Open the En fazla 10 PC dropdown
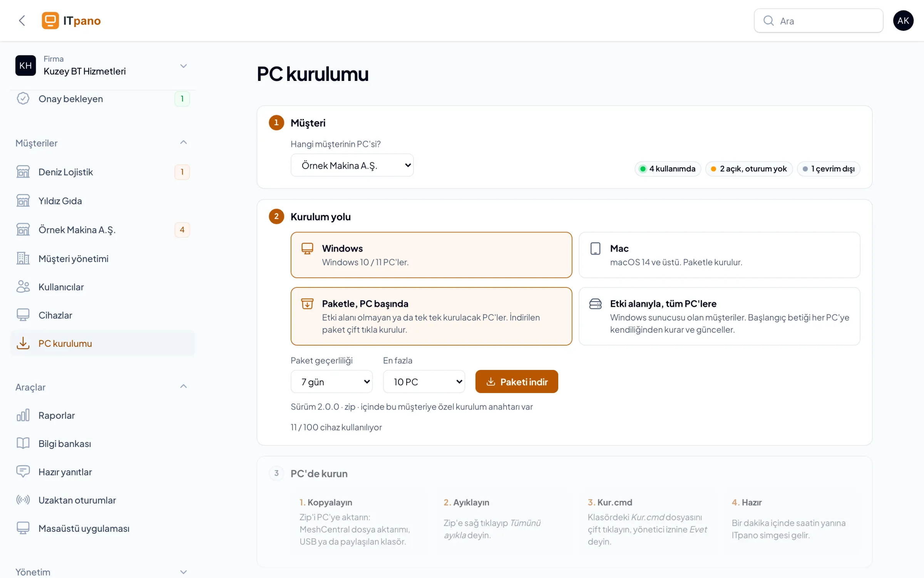 424,381
